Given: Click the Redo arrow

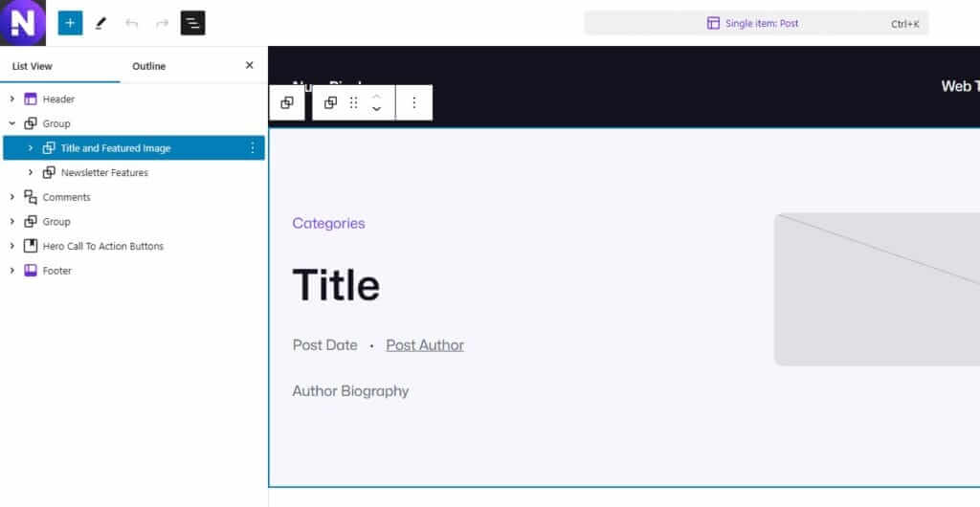Looking at the screenshot, I should (162, 23).
